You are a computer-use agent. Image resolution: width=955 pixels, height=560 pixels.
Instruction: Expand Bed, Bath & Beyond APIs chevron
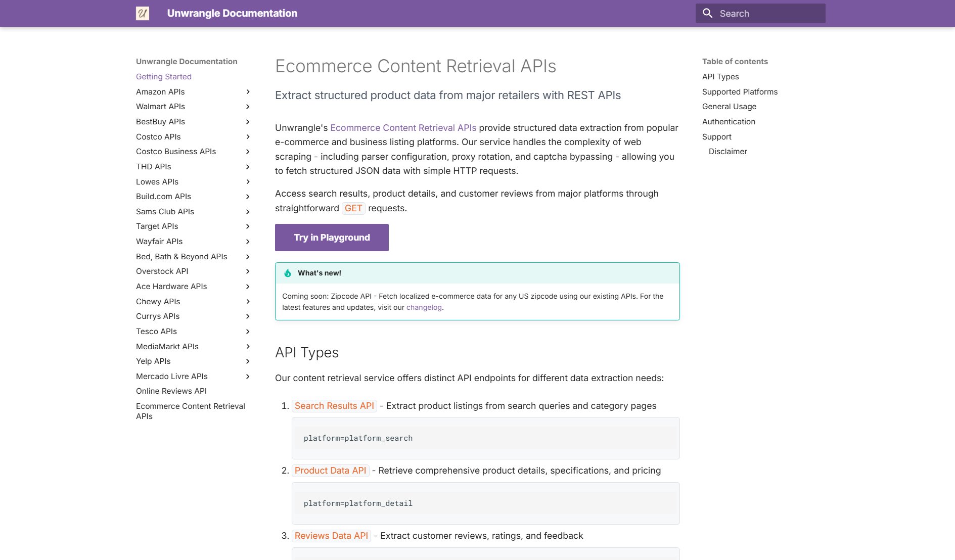coord(248,257)
